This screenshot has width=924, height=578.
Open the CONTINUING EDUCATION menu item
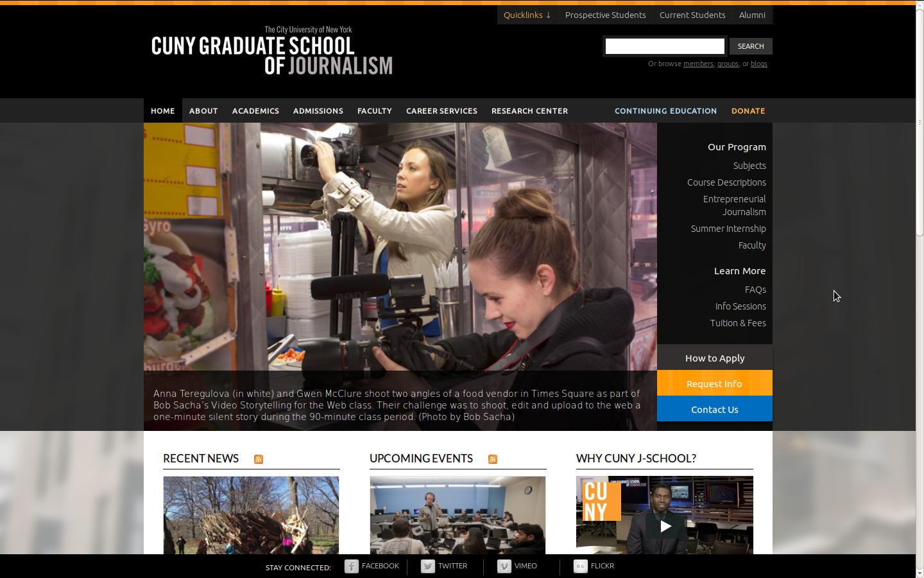point(665,110)
